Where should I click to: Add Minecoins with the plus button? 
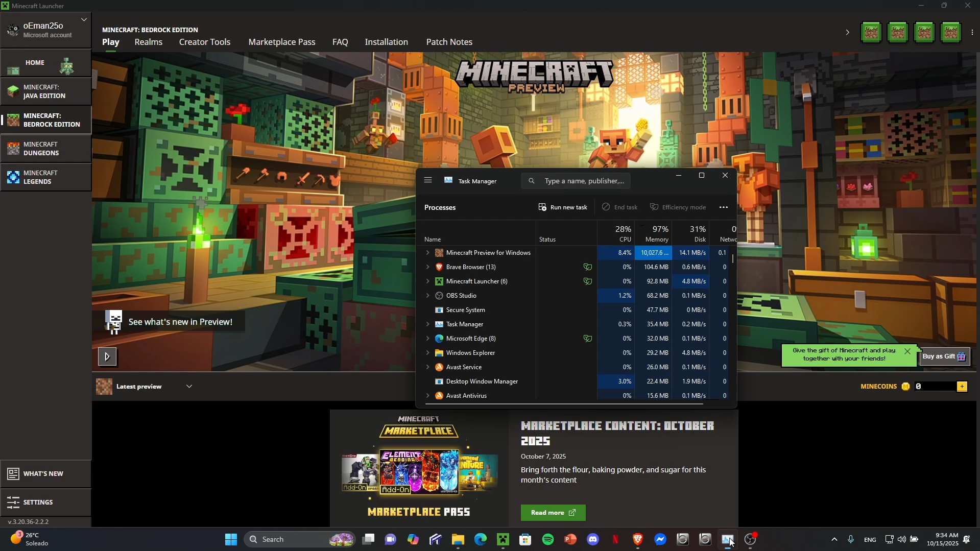(x=962, y=387)
